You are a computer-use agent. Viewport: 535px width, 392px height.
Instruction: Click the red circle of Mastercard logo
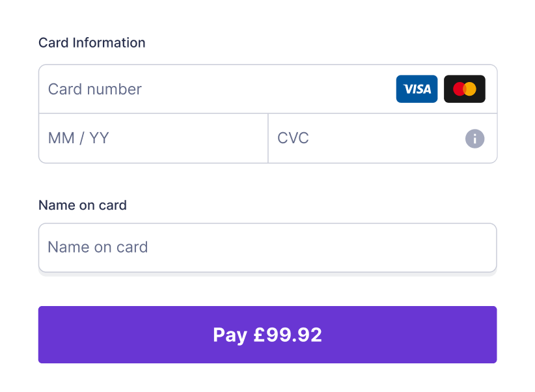pos(460,89)
